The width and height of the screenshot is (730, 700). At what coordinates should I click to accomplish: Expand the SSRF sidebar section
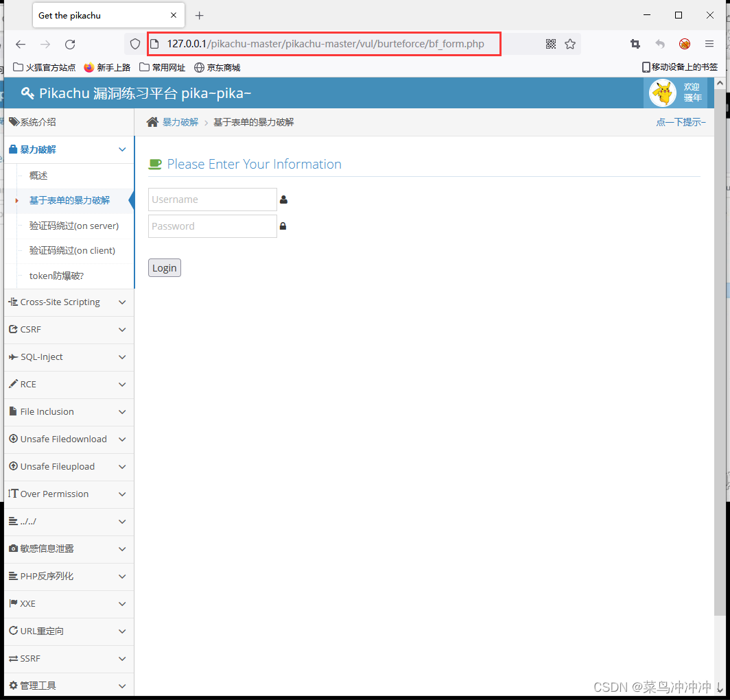pyautogui.click(x=69, y=659)
